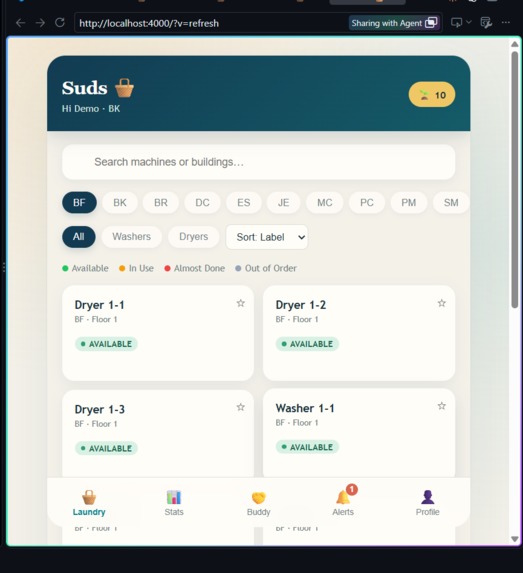523x573 pixels.
Task: Select the Laundry basket nav icon
Action: (x=89, y=497)
